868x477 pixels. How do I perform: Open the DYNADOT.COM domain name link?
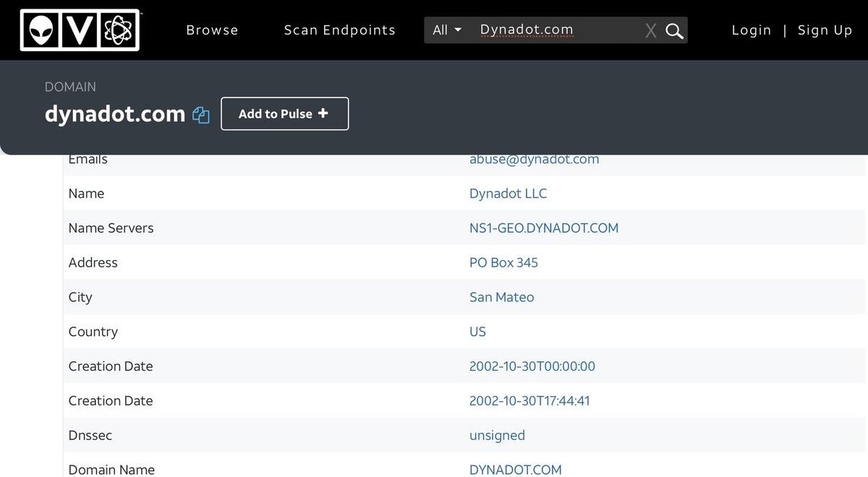tap(515, 469)
